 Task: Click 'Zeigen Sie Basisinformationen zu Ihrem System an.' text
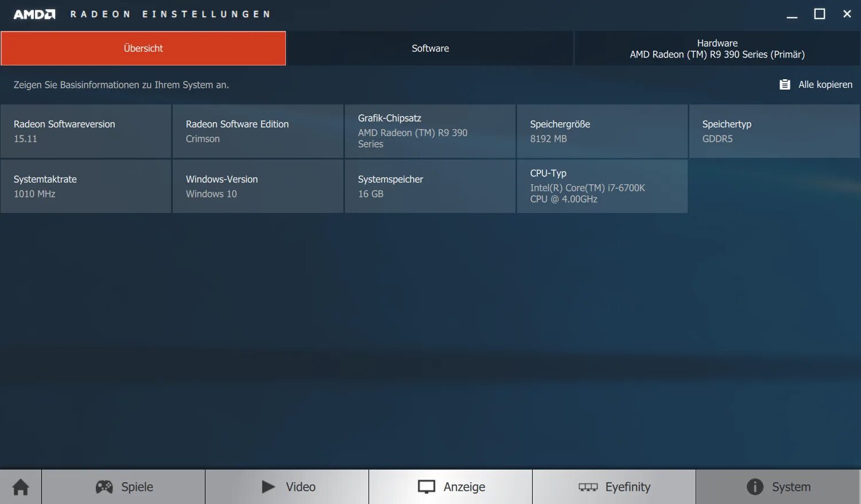(x=121, y=85)
